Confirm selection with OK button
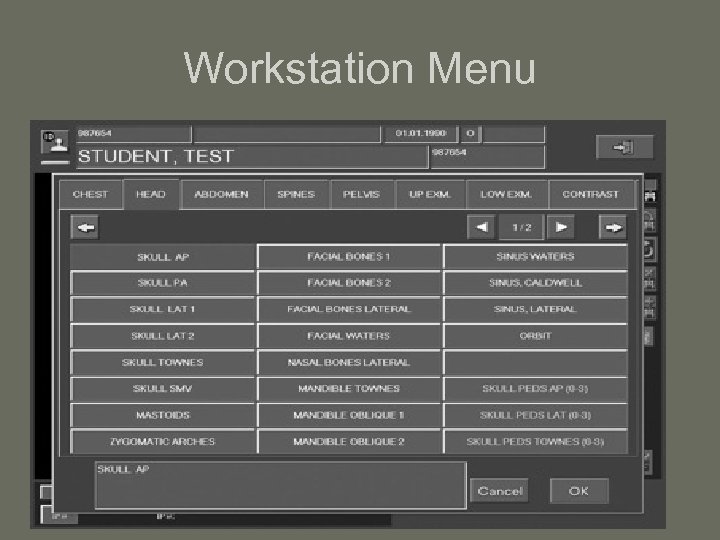 coord(579,491)
